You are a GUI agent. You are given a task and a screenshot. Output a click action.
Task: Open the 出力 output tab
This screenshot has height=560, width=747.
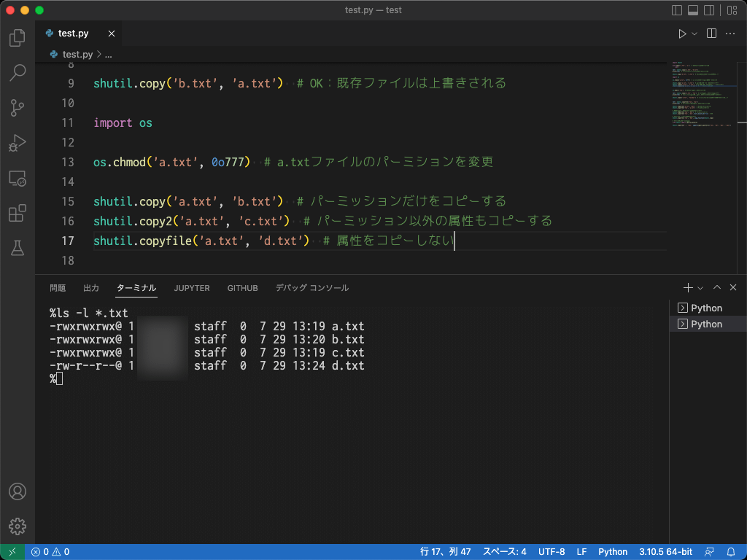coord(90,288)
